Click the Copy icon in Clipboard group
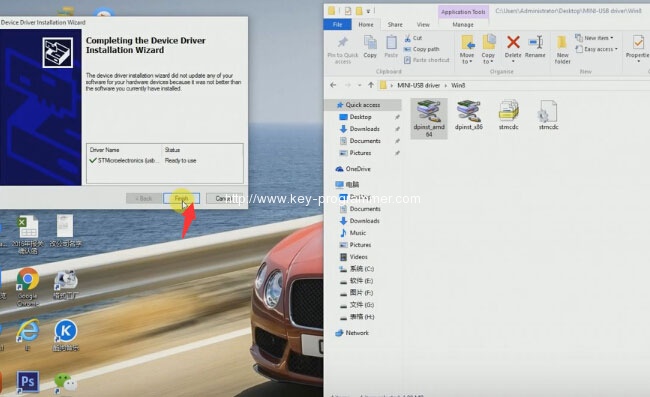Image resolution: width=650 pixels, height=397 pixels. coord(370,46)
